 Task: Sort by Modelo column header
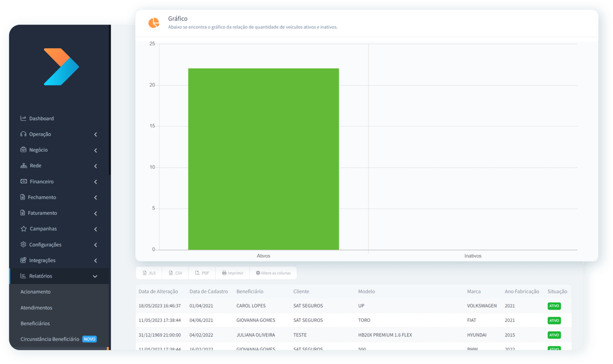367,292
